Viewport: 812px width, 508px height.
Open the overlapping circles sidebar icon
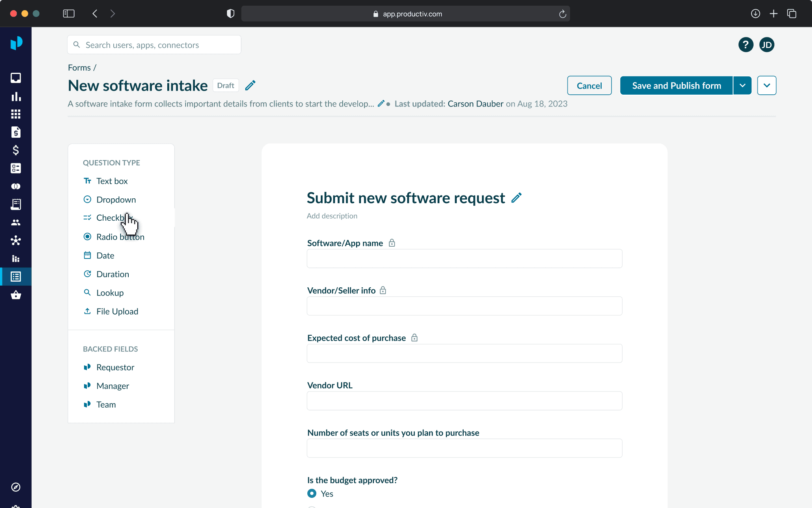[16, 186]
